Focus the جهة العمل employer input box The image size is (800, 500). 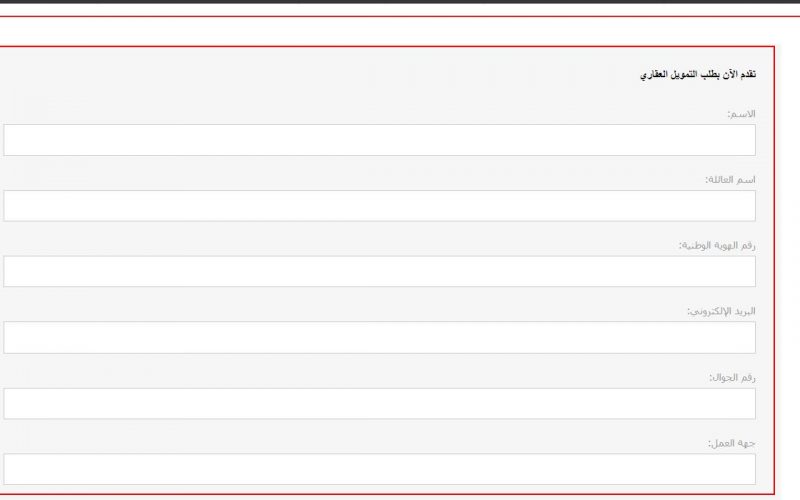coord(380,469)
